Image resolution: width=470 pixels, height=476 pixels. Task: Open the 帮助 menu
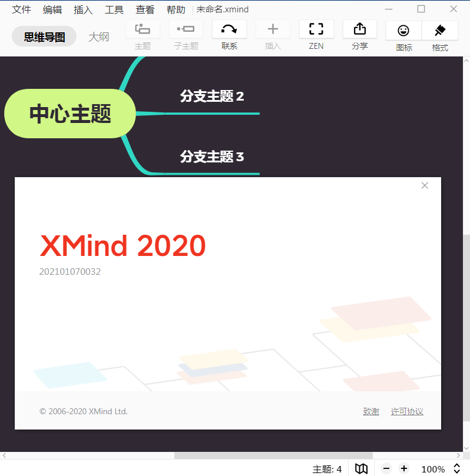pos(176,9)
